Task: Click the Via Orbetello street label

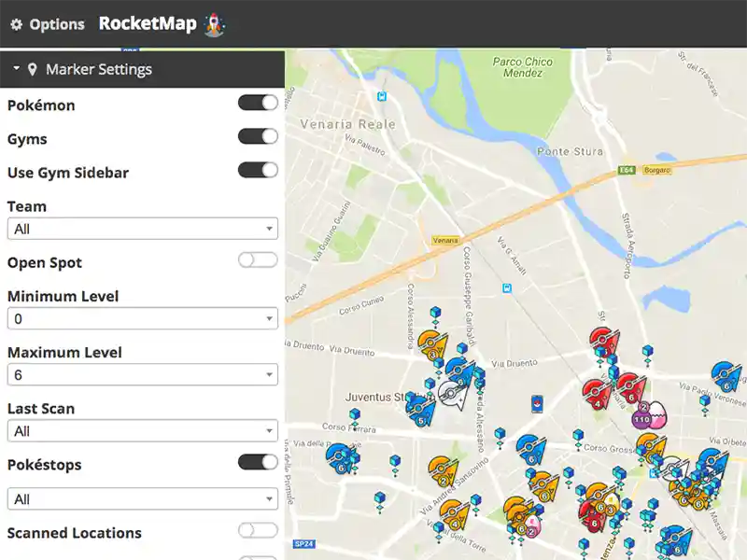Action: click(x=727, y=442)
